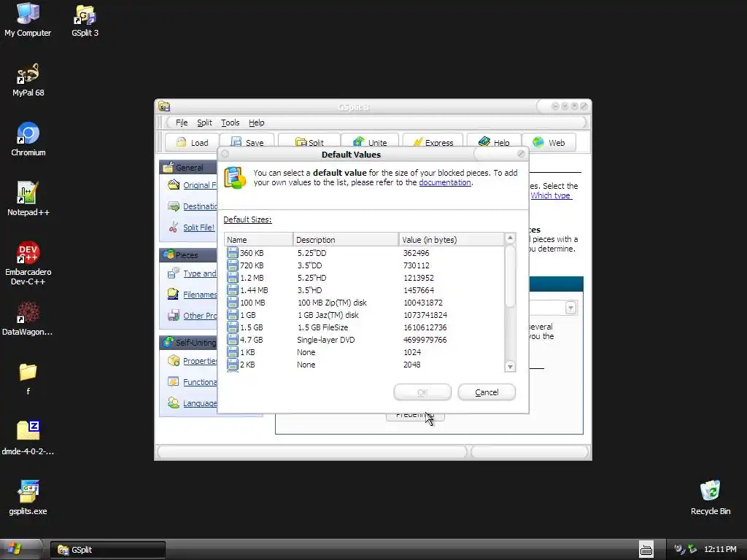
Task: Click the GSplit taskbar button
Action: coord(108,550)
